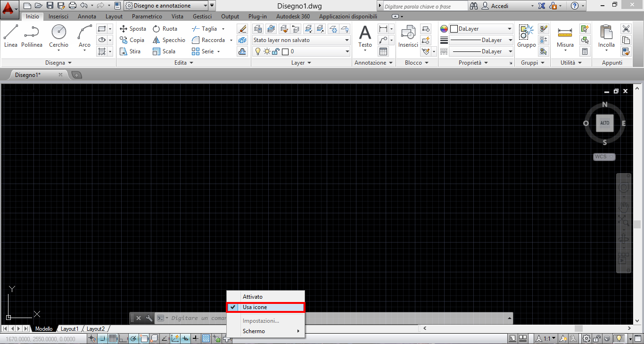Toggle ortho mode in status bar

123,338
